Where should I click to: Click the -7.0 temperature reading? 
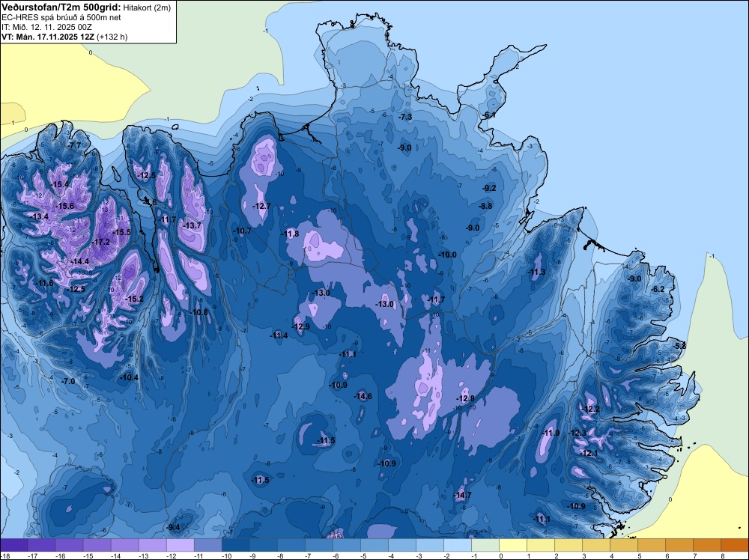pyautogui.click(x=69, y=381)
